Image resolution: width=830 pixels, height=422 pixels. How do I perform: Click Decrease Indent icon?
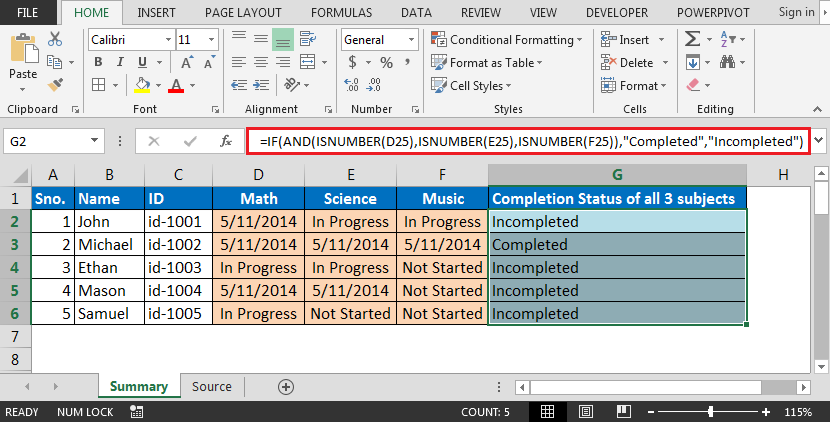pos(239,85)
